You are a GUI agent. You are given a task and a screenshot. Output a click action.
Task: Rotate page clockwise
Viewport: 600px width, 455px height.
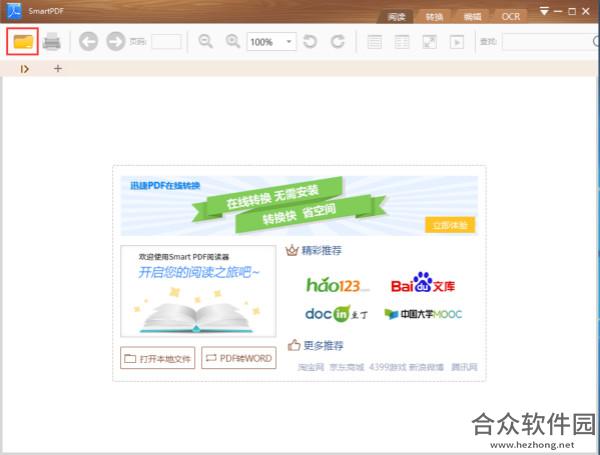coord(338,41)
